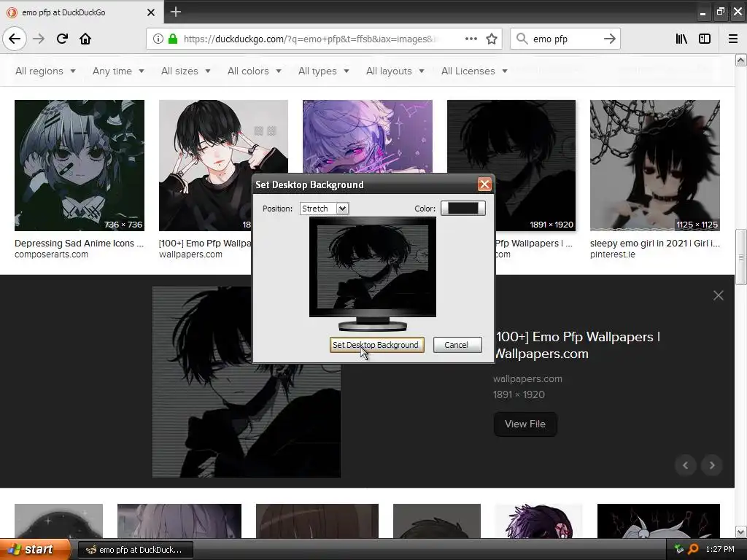Click the sleepy emo girl in 2021 title
This screenshot has width=747, height=560.
click(655, 244)
